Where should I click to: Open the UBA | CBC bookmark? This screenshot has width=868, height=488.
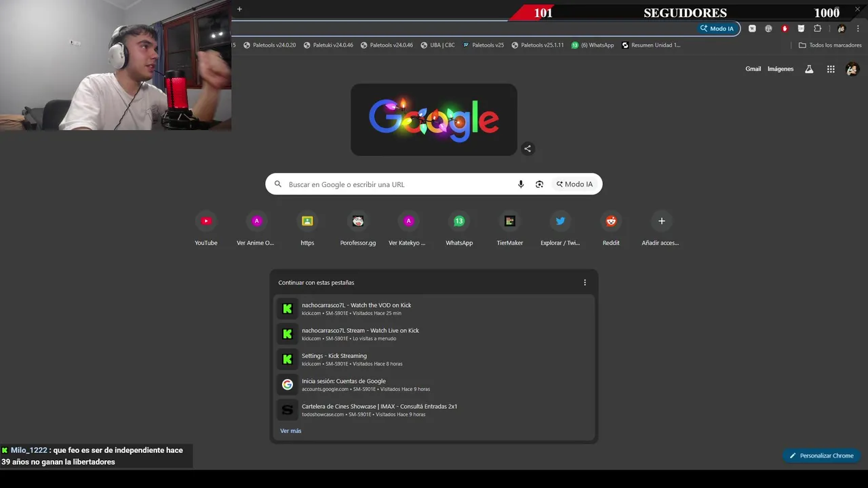[437, 45]
